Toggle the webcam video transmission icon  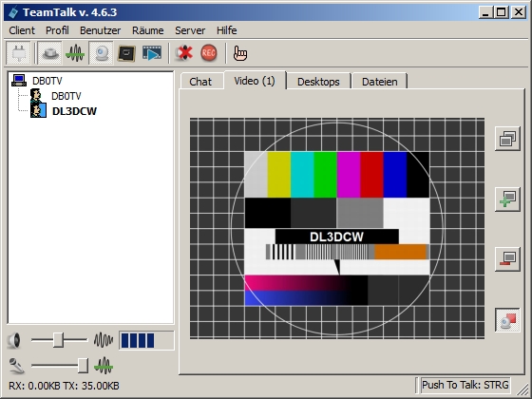click(101, 53)
